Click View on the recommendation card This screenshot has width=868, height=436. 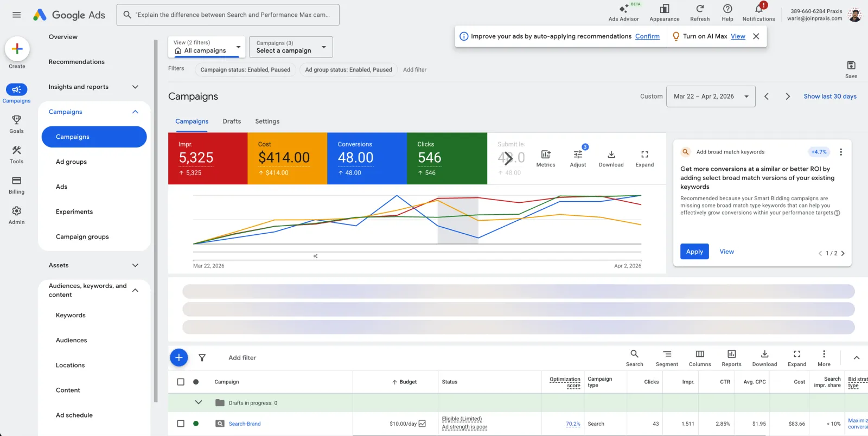point(726,252)
